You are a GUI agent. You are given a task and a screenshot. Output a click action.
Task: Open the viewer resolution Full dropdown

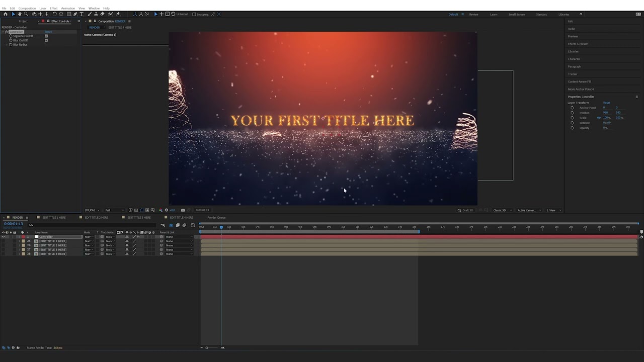(x=115, y=210)
